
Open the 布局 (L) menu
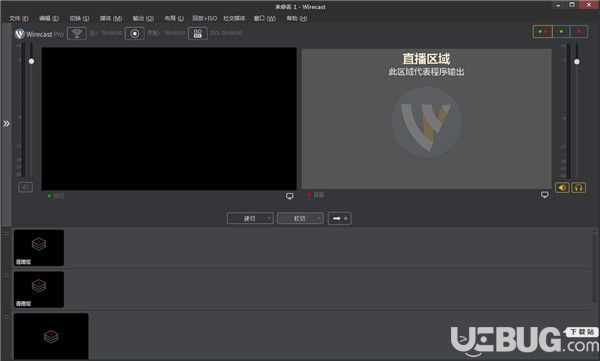[174, 18]
